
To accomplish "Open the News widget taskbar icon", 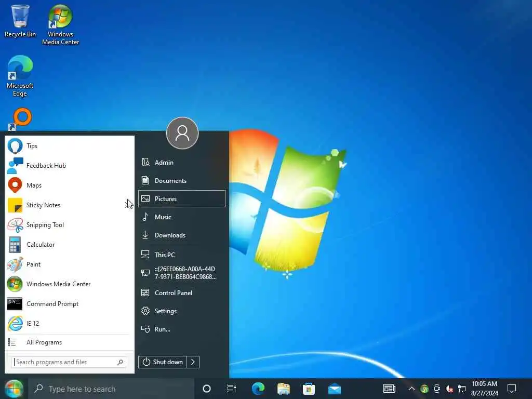I will [x=389, y=389].
